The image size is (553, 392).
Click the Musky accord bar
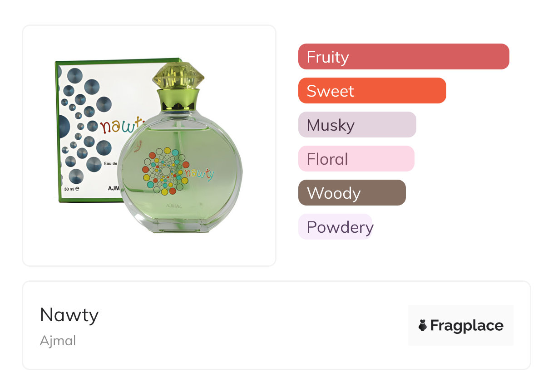coord(357,125)
